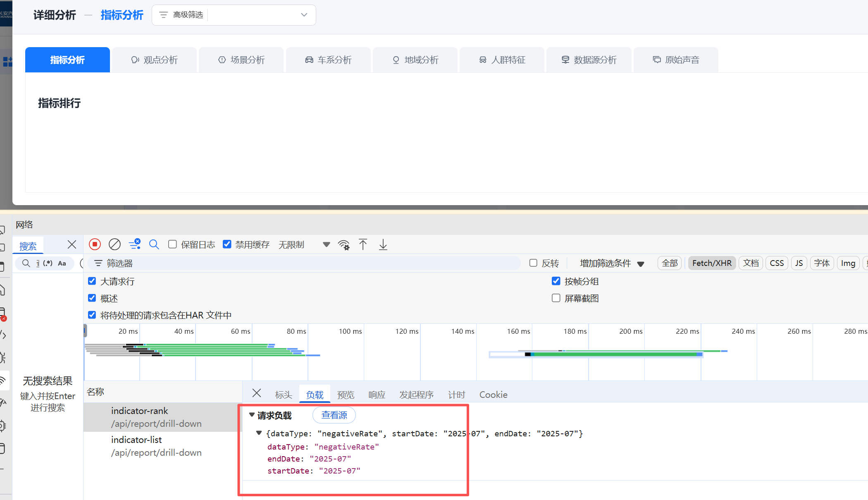Viewport: 868px width, 500px height.
Task: Select the Fetch/XHR filter button
Action: [711, 263]
